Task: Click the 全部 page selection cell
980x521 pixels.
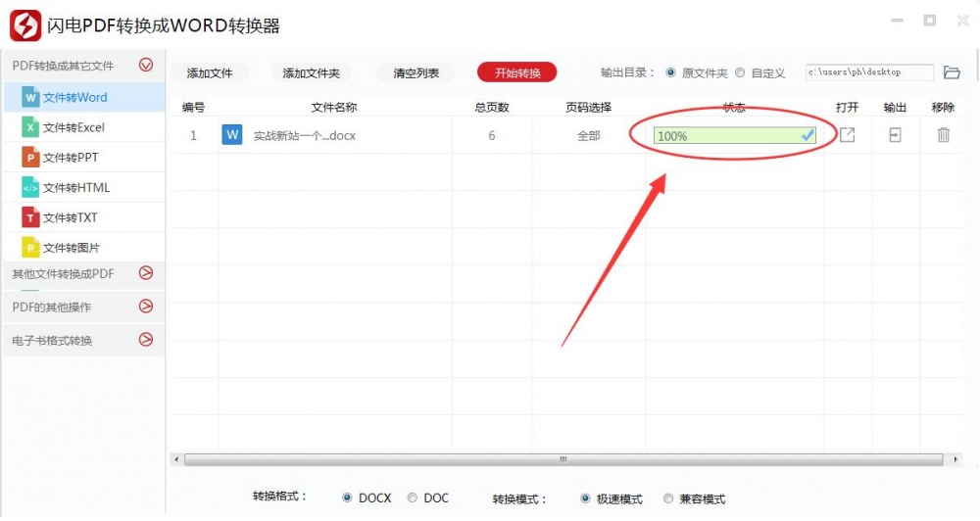Action: pyautogui.click(x=589, y=135)
